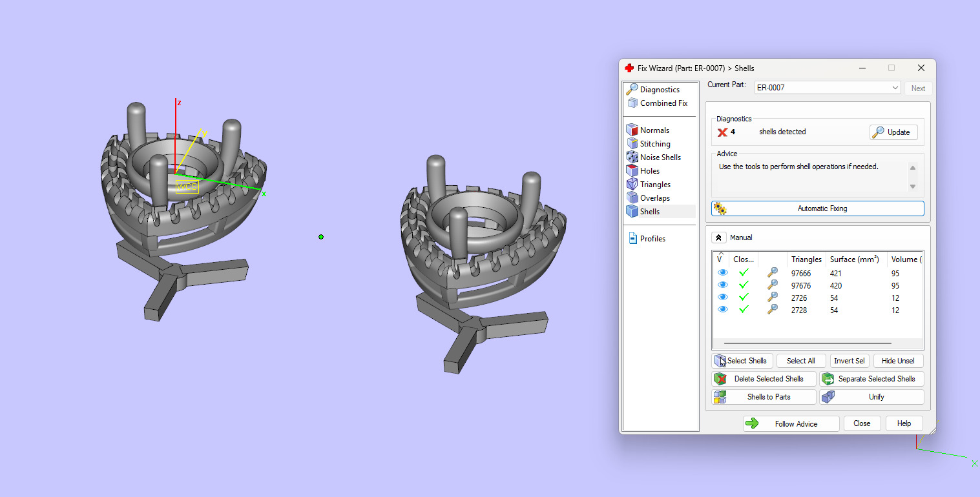Zoom to the shell with 2726 triangles

click(772, 298)
